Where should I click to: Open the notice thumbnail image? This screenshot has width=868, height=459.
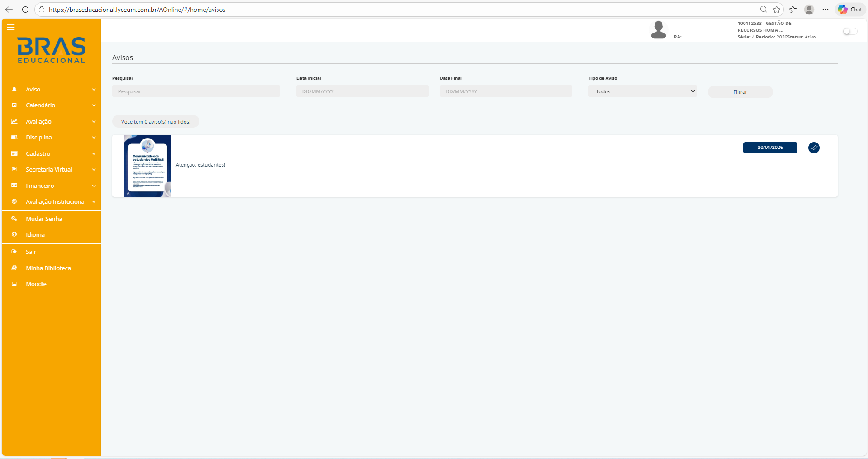[x=147, y=166]
